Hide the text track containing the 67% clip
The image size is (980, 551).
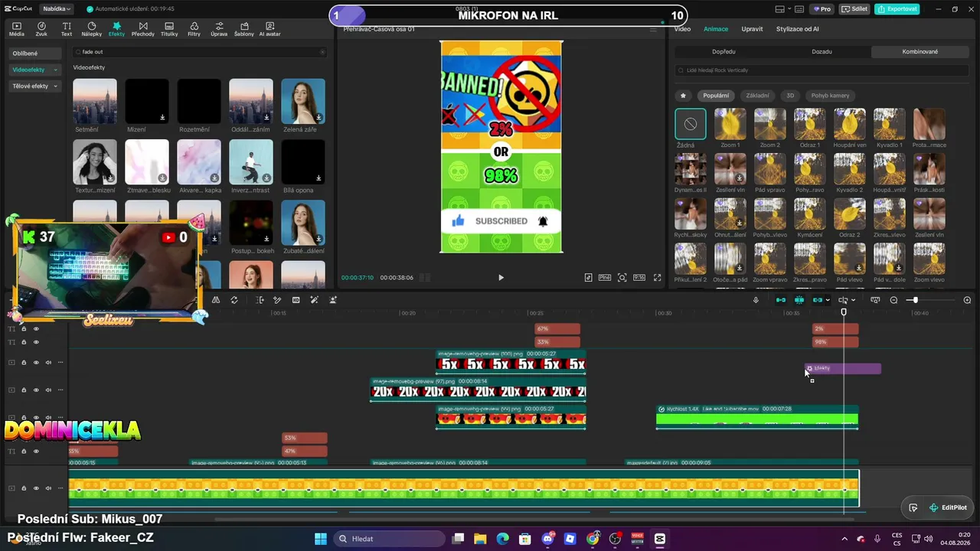pos(36,329)
